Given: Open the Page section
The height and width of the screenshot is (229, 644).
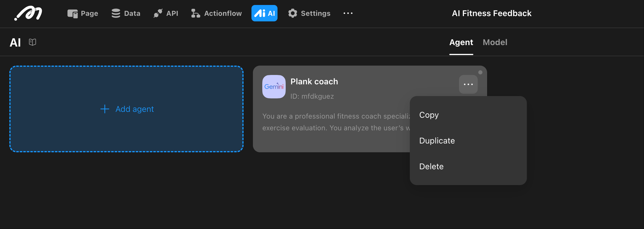Looking at the screenshot, I should click(x=83, y=13).
